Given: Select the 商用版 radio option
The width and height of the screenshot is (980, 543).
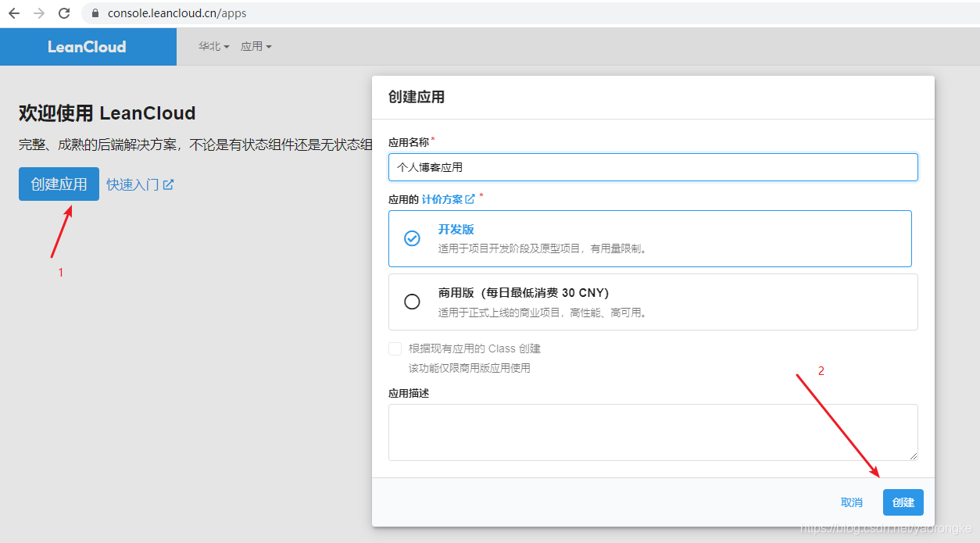Looking at the screenshot, I should [412, 302].
